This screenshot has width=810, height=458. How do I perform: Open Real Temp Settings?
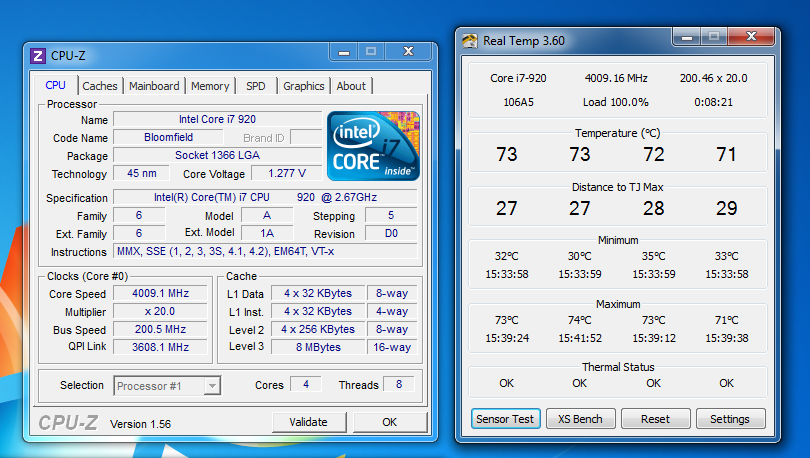pyautogui.click(x=730, y=419)
